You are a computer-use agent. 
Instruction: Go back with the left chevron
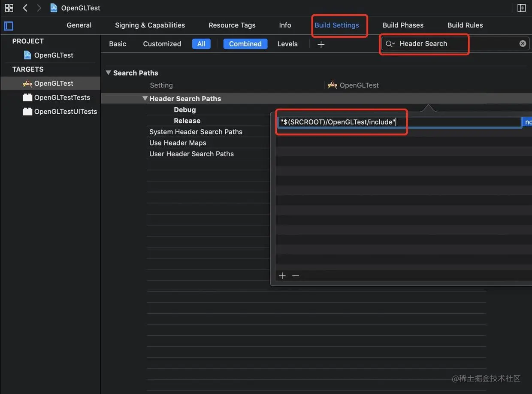25,8
